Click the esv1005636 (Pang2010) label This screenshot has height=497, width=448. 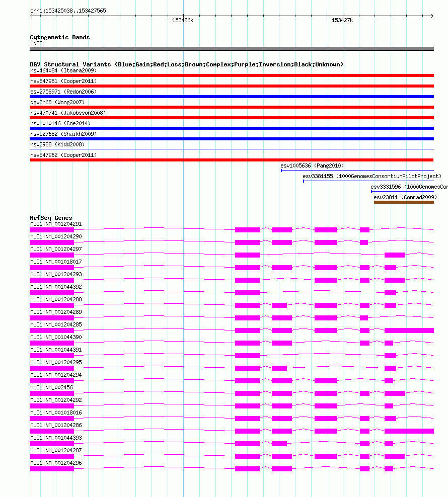312,165
